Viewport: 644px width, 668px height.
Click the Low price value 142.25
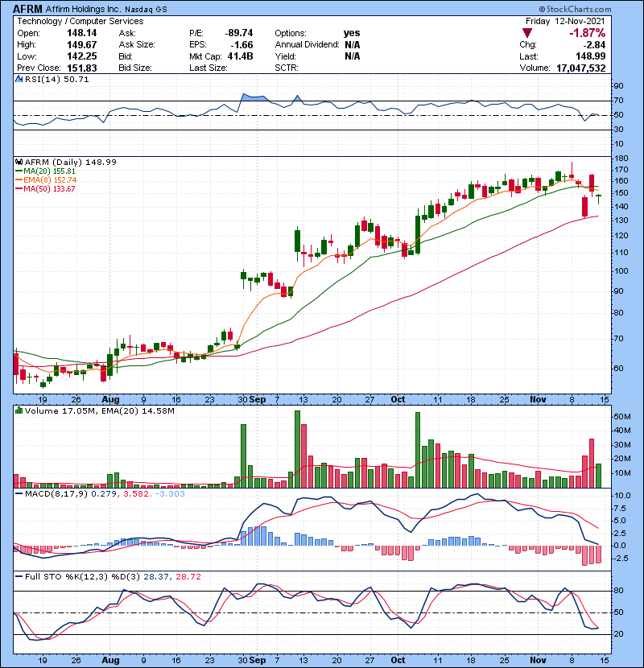click(82, 56)
